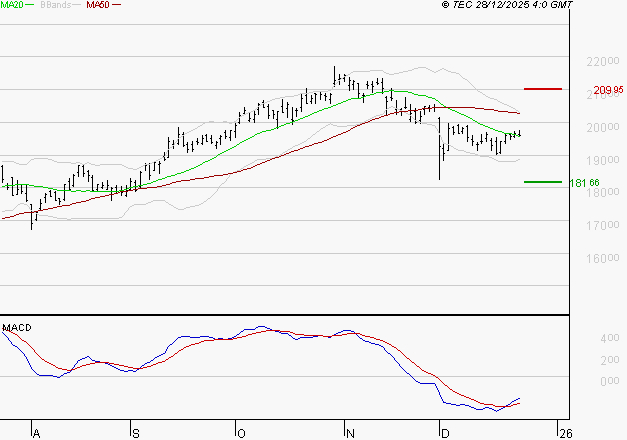Image resolution: width=627 pixels, height=440 pixels.
Task: Click the 160.00 price axis label
Action: (603, 258)
